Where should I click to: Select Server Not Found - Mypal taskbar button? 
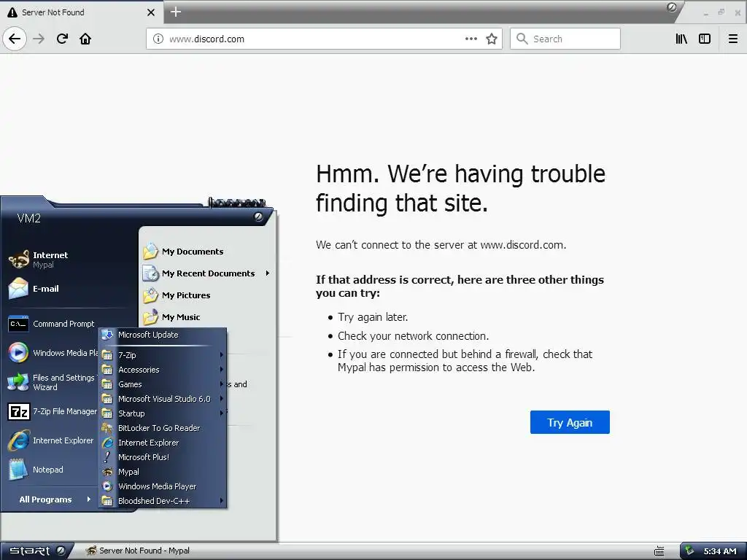point(138,551)
